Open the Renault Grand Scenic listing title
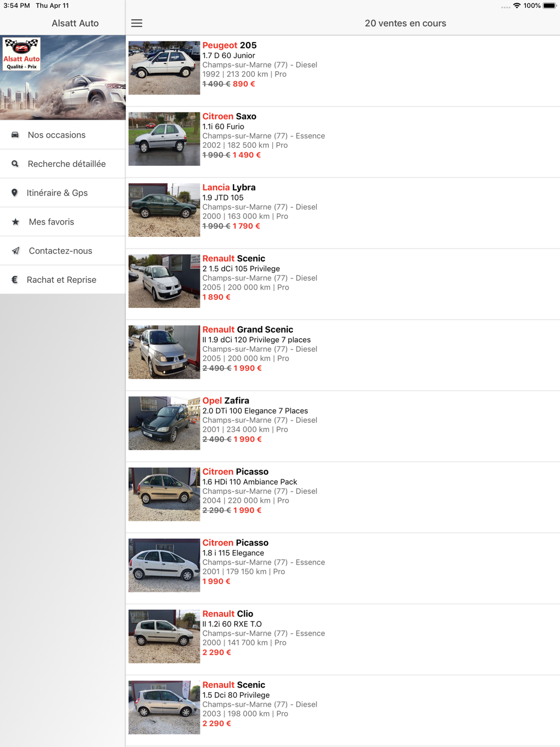This screenshot has height=747, width=560. click(x=248, y=330)
